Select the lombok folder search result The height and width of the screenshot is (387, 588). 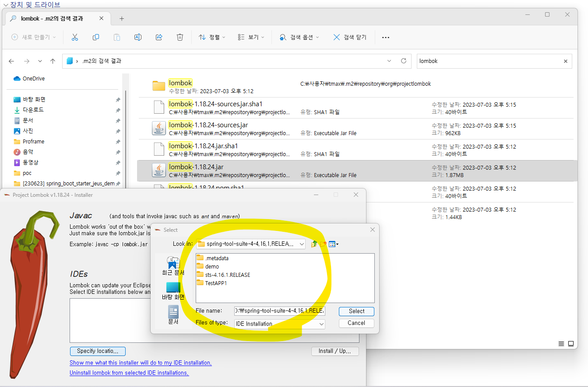(x=356, y=87)
